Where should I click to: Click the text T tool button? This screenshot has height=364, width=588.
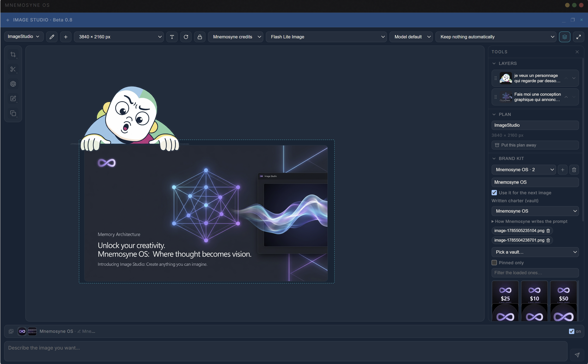172,37
